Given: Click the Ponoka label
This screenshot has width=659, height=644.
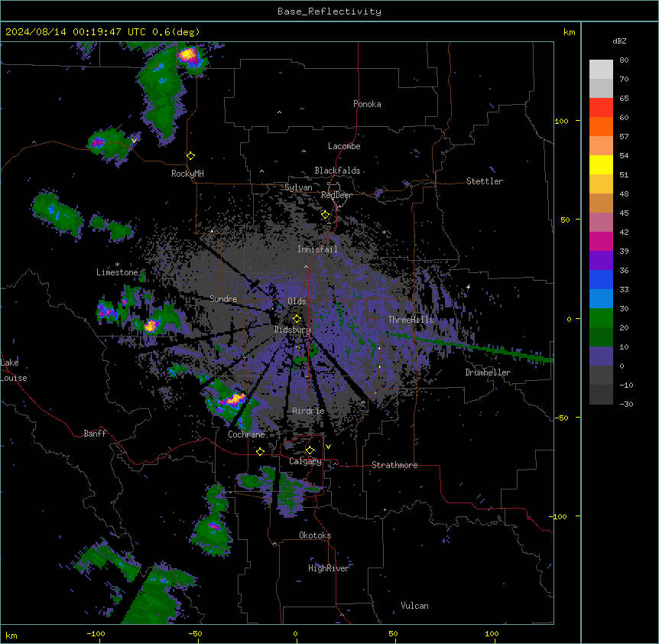Looking at the screenshot, I should click(367, 104).
